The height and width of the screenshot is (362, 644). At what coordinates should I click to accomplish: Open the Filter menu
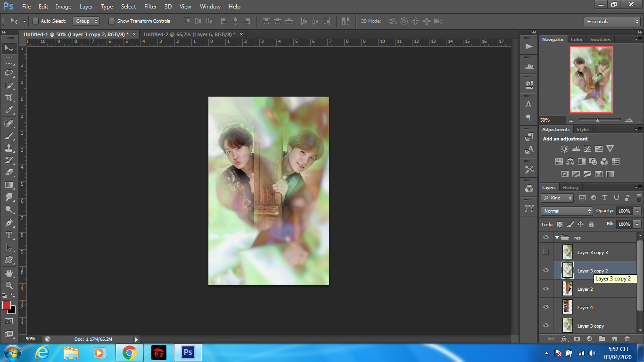coord(150,7)
